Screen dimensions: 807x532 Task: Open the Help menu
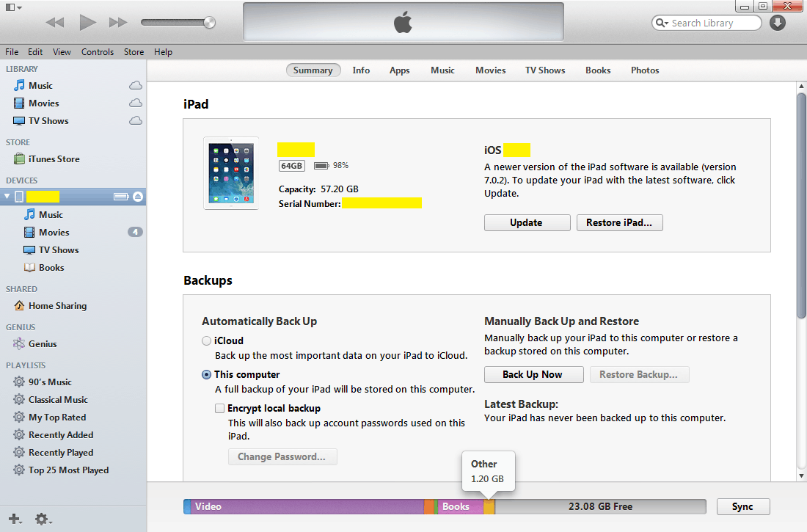163,52
